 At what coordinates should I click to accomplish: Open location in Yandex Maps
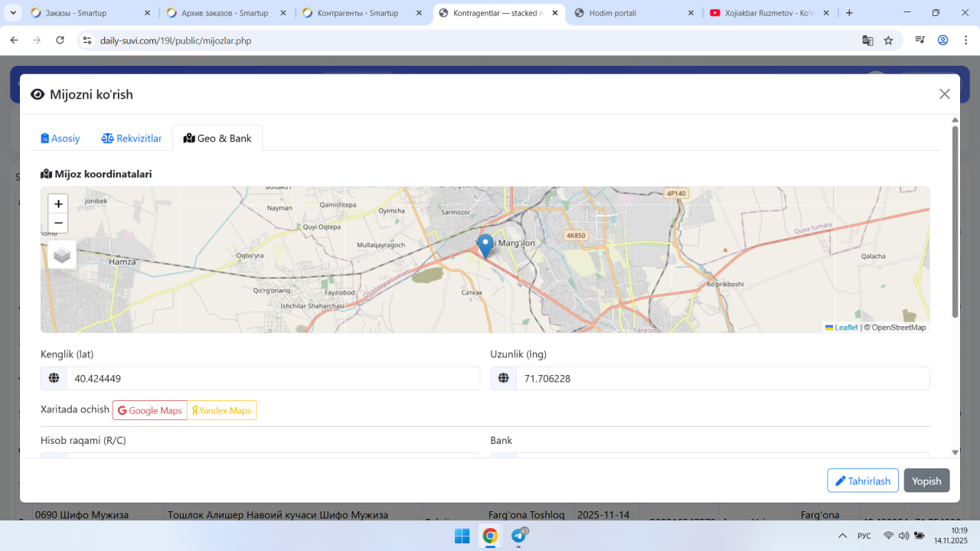(222, 411)
